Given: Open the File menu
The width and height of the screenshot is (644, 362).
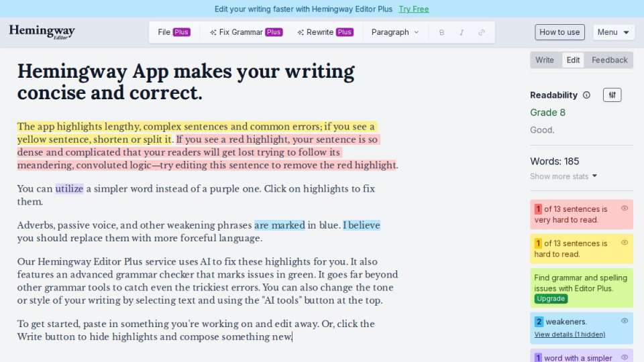Looking at the screenshot, I should point(174,32).
